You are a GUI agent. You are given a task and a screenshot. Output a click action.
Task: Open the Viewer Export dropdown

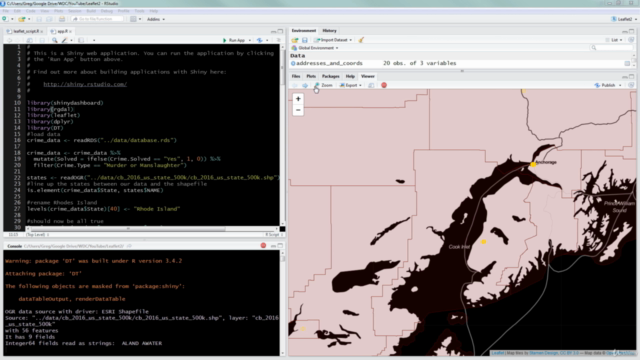click(x=351, y=85)
